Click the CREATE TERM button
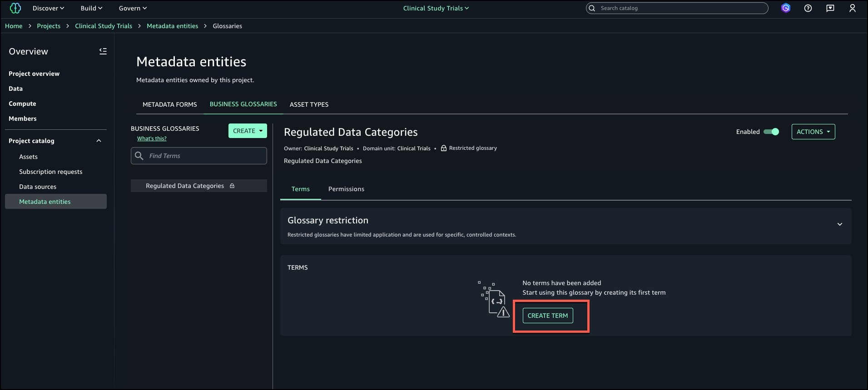This screenshot has width=868, height=390. coord(547,316)
